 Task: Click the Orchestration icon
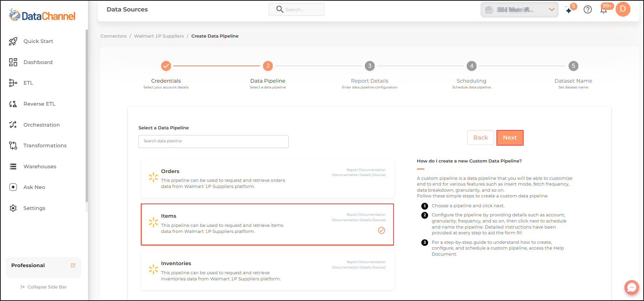[x=13, y=125]
